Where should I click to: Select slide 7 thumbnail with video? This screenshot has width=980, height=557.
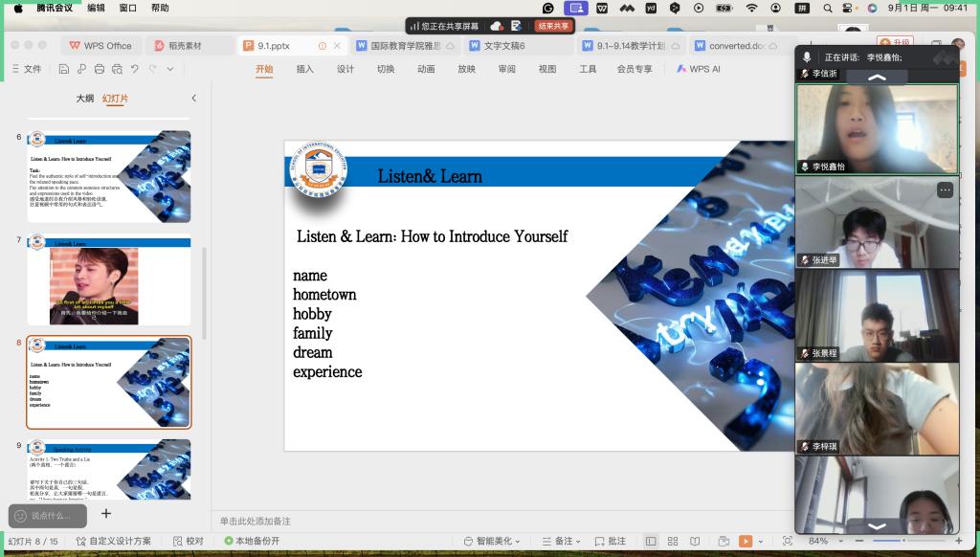(109, 279)
